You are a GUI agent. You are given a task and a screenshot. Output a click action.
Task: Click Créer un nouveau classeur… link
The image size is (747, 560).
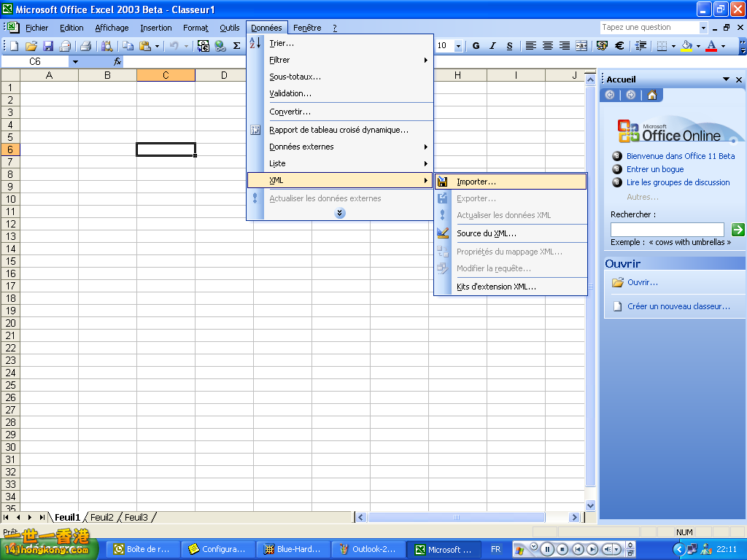click(x=678, y=306)
